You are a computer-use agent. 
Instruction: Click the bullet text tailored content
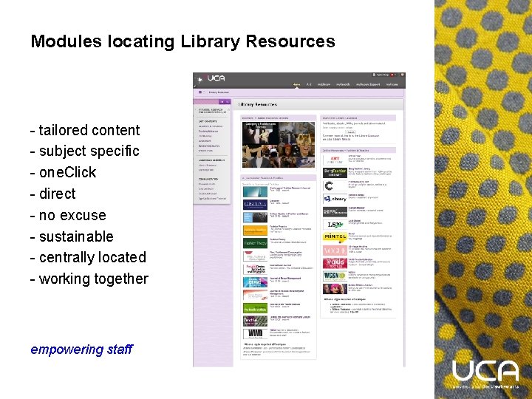pos(89,130)
